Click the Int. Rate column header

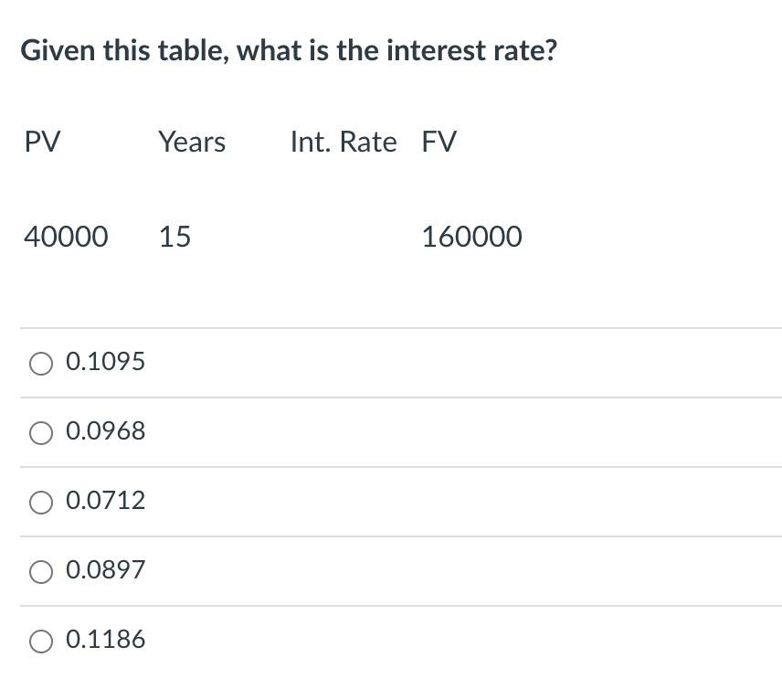point(343,142)
